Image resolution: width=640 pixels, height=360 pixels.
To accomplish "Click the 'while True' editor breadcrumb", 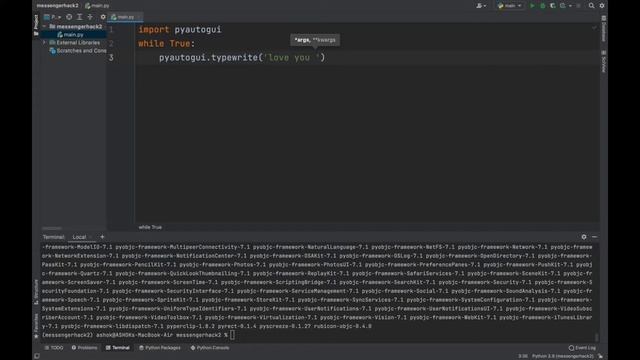I will click(150, 227).
